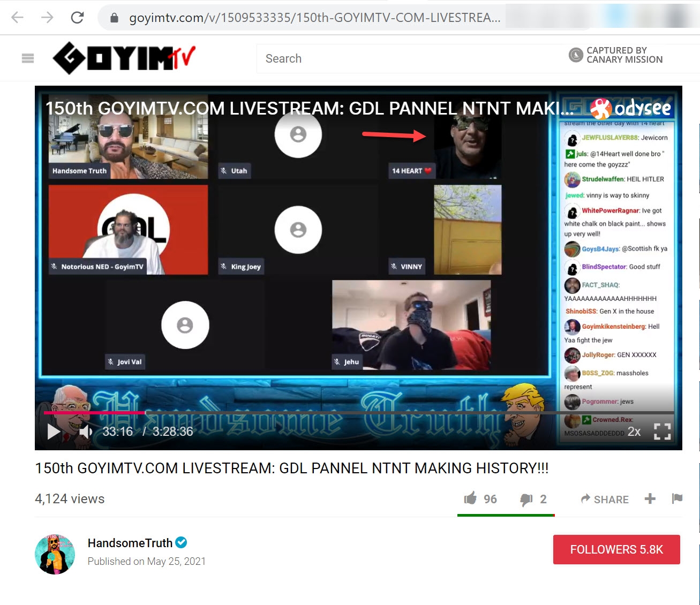Viewport: 700px width, 605px height.
Task: Reload the page with the refresh icon
Action: click(x=77, y=18)
